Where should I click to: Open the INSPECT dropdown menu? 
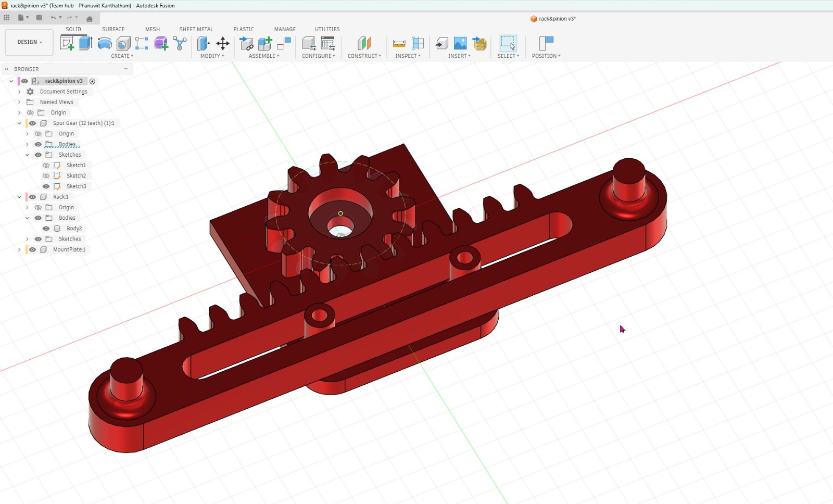408,56
